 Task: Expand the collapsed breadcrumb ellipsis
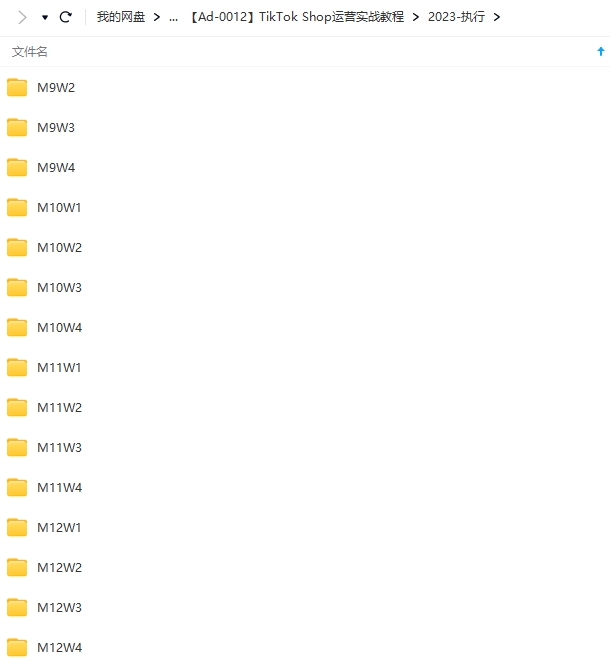coord(174,17)
